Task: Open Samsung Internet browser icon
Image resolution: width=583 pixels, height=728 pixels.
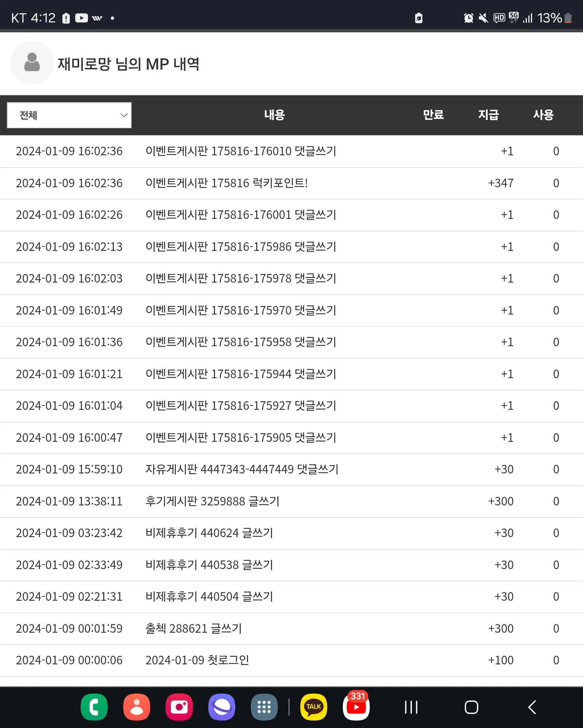Action: (222, 707)
